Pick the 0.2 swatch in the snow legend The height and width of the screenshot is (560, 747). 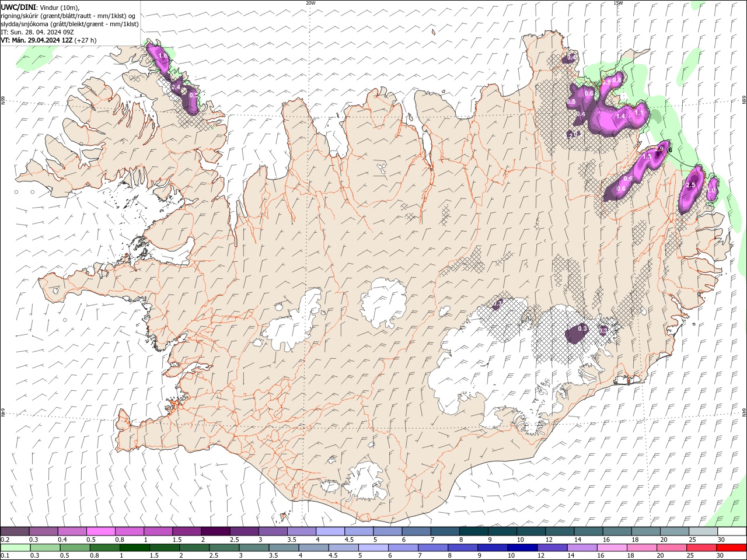click(15, 531)
